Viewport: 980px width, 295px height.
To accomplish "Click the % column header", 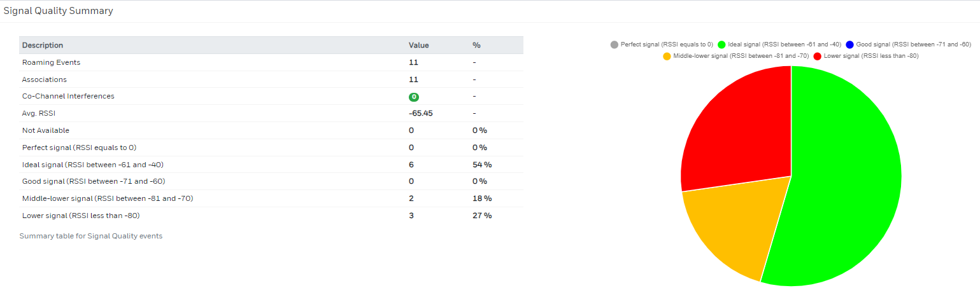I will (x=476, y=45).
